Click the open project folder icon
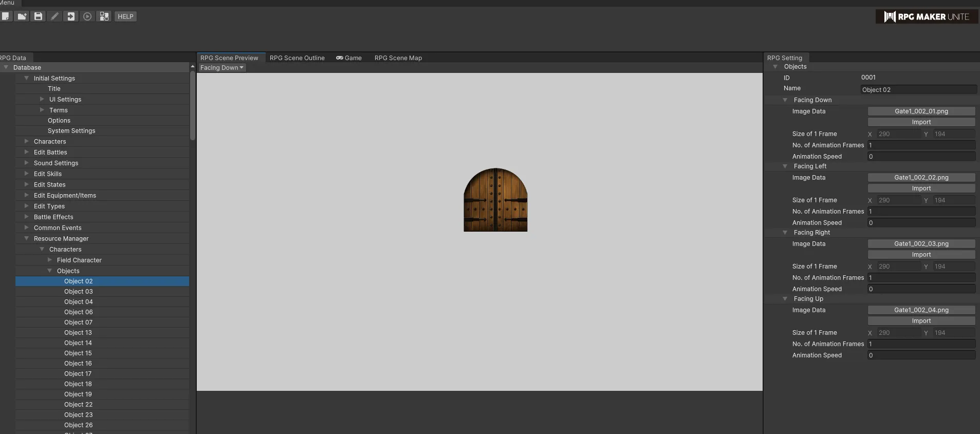Viewport: 980px width, 434px height. tap(22, 16)
